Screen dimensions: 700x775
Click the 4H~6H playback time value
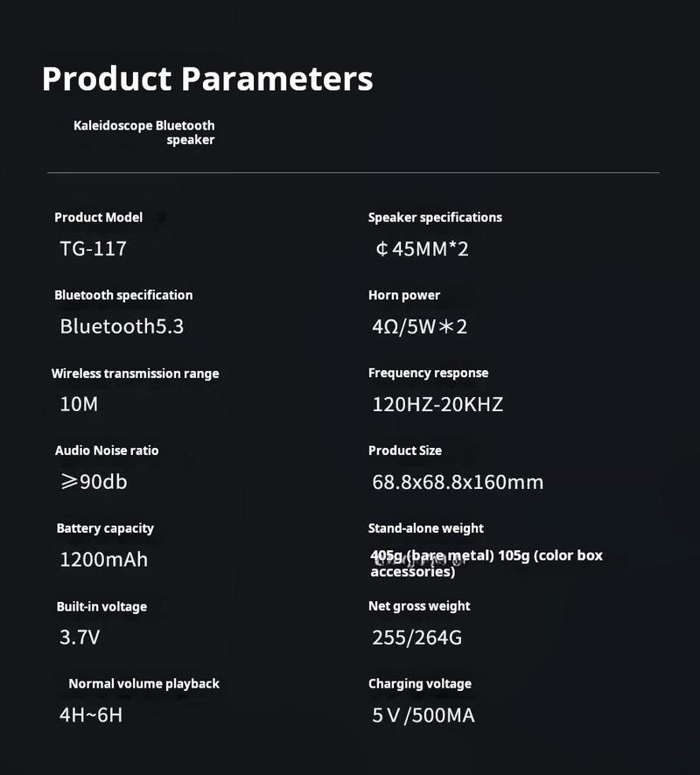coord(91,716)
